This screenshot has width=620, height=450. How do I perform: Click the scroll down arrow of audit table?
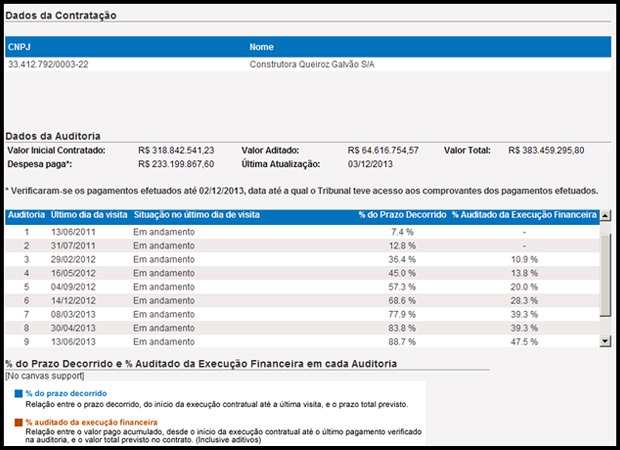pos(604,341)
